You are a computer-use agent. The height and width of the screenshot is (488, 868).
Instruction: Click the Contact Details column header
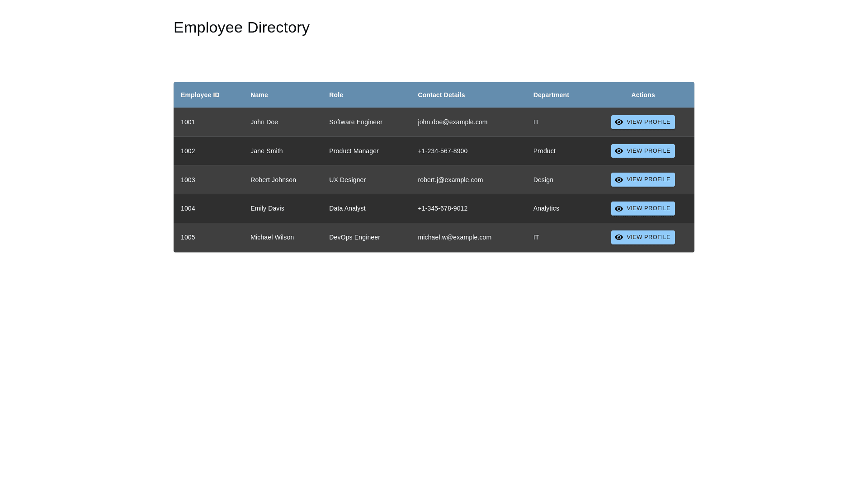(x=441, y=95)
